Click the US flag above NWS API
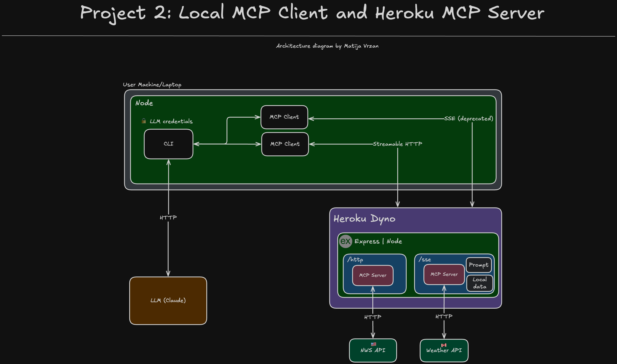 coord(373,344)
